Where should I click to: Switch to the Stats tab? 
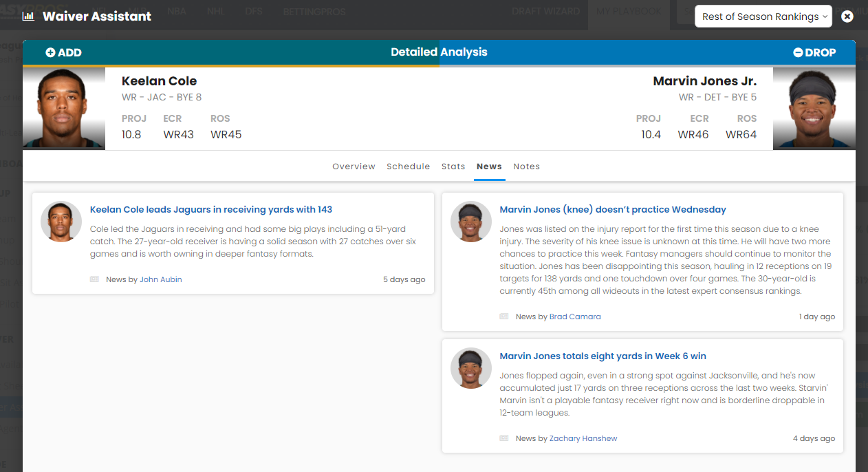tap(453, 167)
